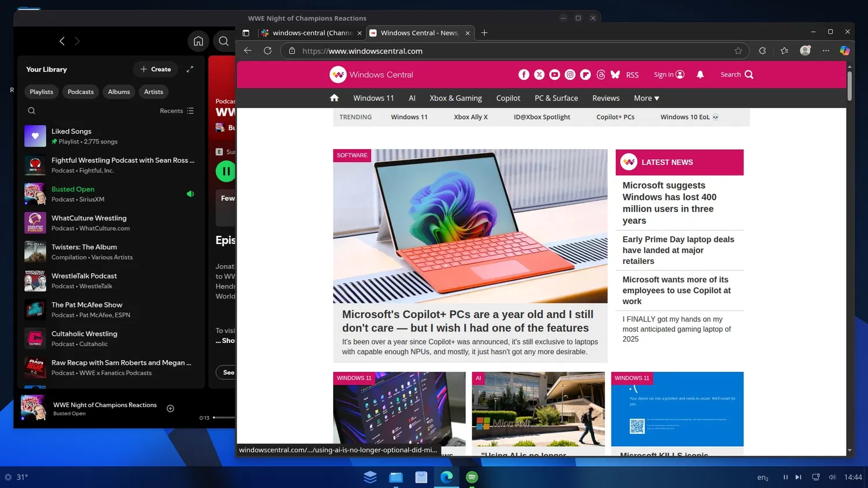Select the Podcasts filter chip
Screen dimensions: 868x488
click(80, 92)
